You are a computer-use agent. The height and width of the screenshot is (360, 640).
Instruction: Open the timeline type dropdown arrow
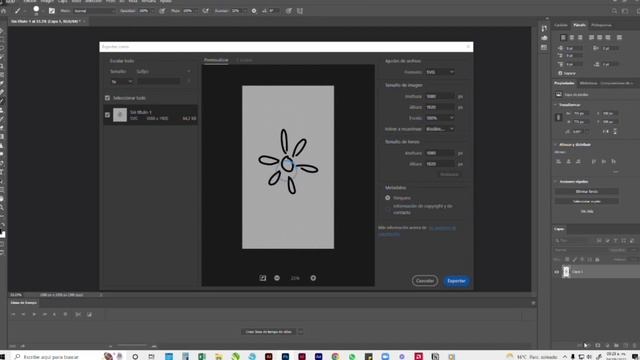coord(300,332)
